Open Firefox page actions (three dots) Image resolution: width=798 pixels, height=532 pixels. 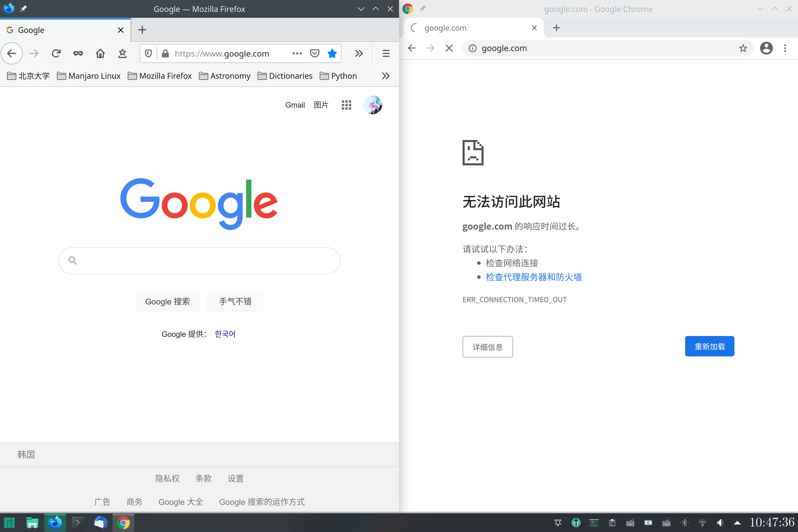coord(297,53)
